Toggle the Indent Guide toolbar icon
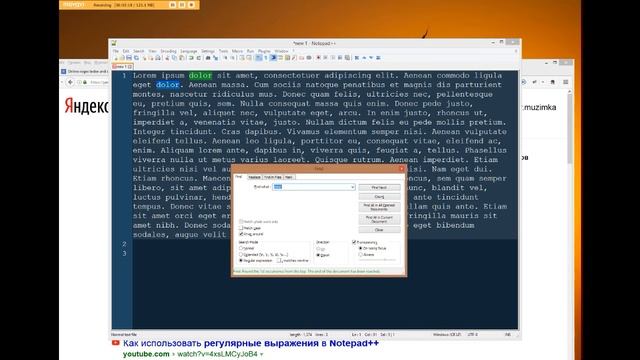640x360 pixels. click(273, 58)
